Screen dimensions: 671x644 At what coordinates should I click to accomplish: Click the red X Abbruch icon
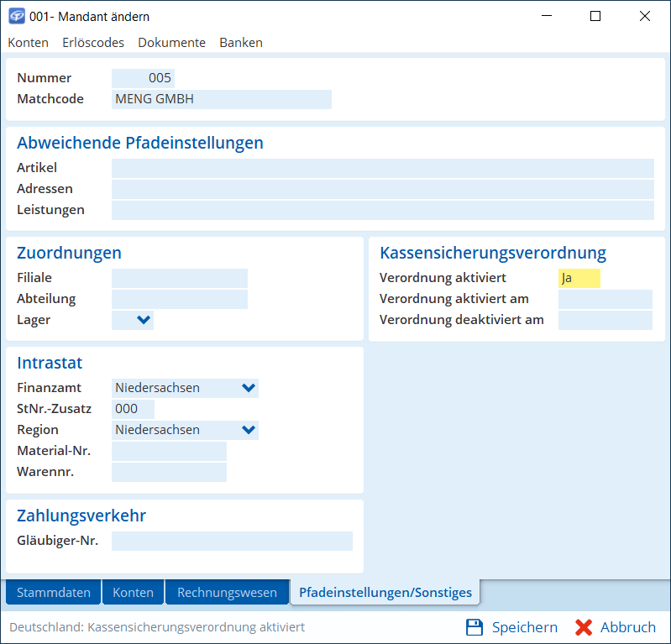[584, 627]
